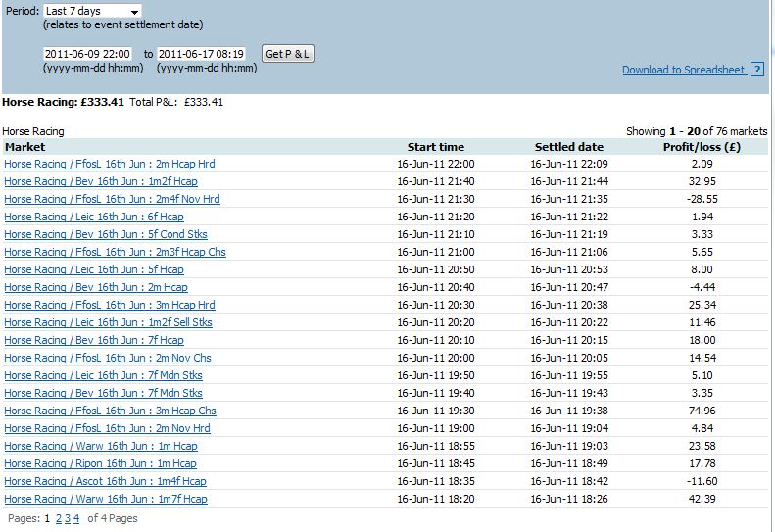Click the Profit/loss (£) column header
The image size is (775, 532).
click(702, 147)
